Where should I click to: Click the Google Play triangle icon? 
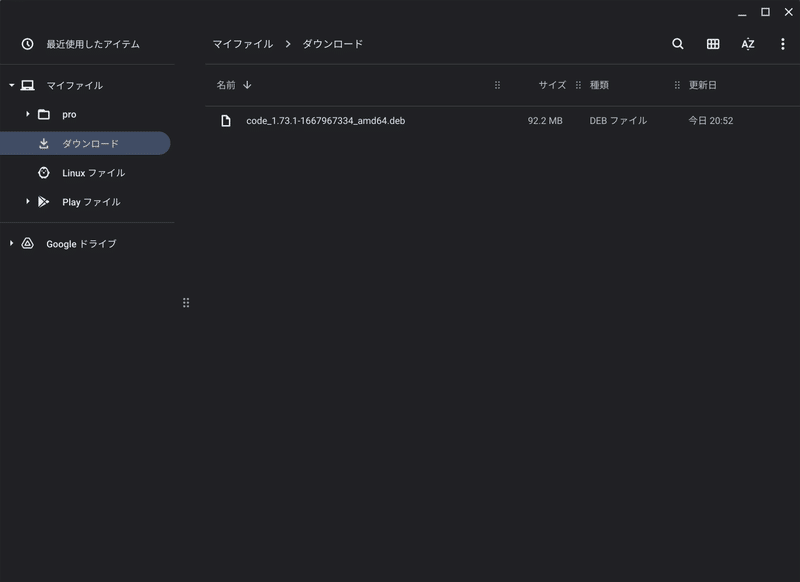(x=44, y=202)
